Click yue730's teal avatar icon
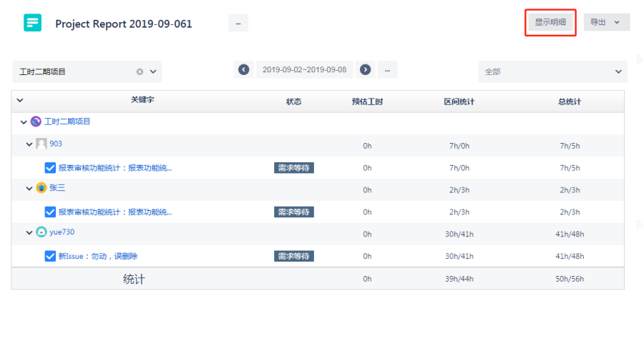644x356 pixels. (x=42, y=232)
